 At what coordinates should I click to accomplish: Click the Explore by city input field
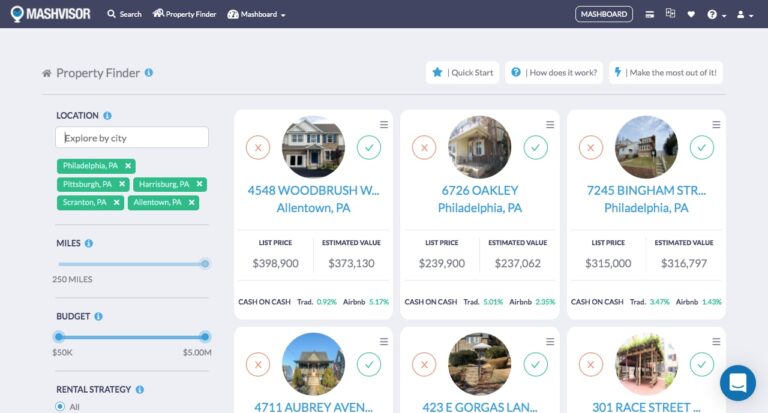pos(132,138)
